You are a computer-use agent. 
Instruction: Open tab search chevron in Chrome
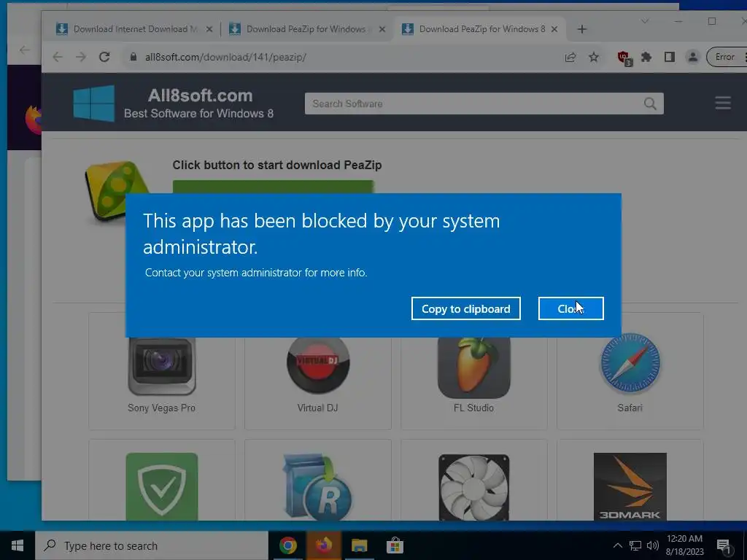tap(645, 21)
